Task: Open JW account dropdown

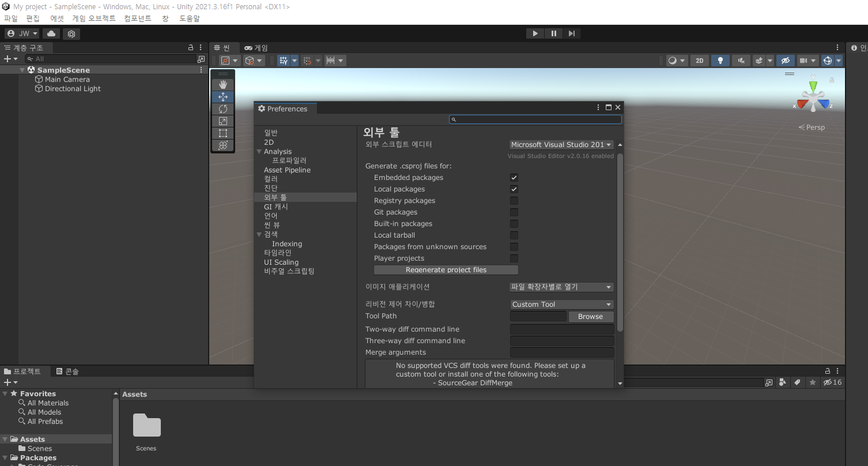Action: (x=22, y=33)
